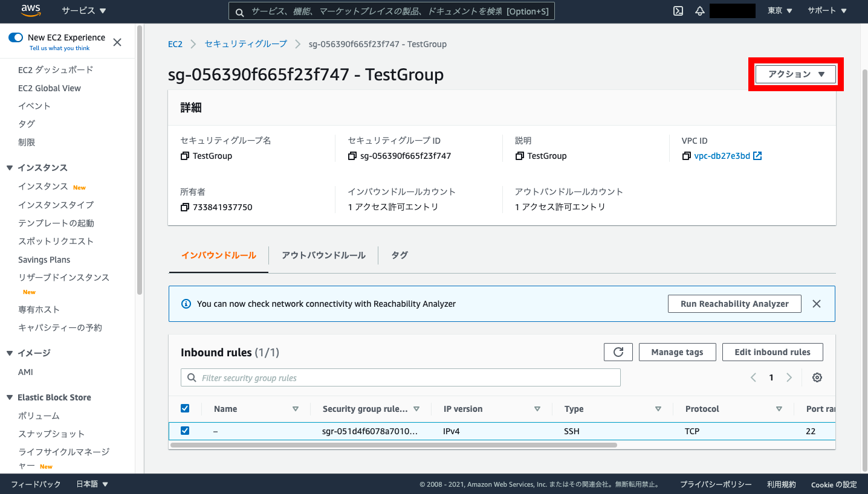
Task: Click Edit inbound rules button
Action: [x=772, y=352]
